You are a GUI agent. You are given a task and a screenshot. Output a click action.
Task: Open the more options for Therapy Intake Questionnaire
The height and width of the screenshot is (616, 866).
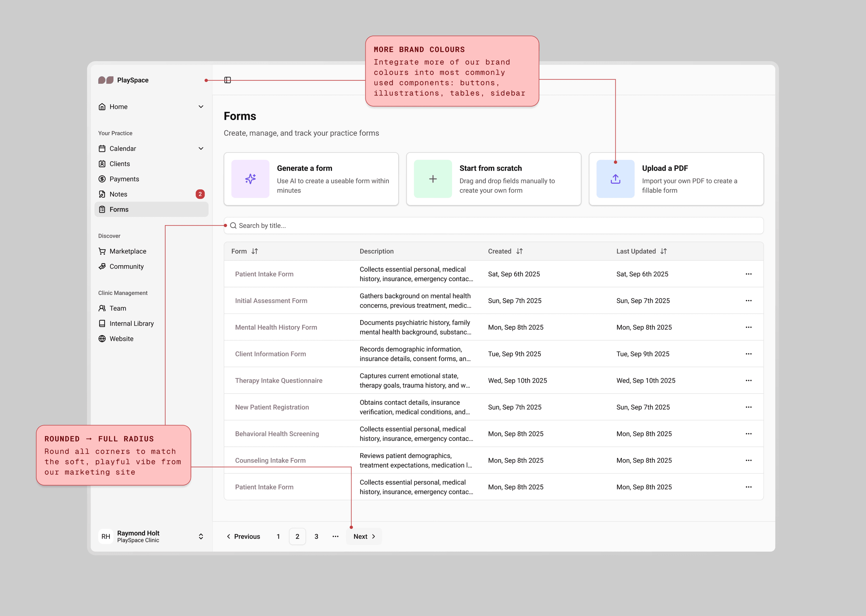click(748, 381)
